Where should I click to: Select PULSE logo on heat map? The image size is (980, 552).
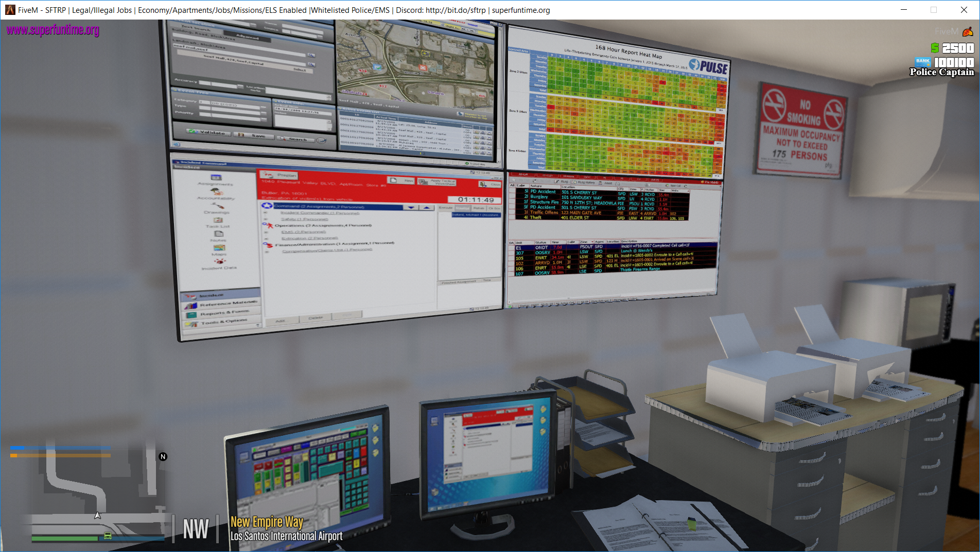pos(708,67)
